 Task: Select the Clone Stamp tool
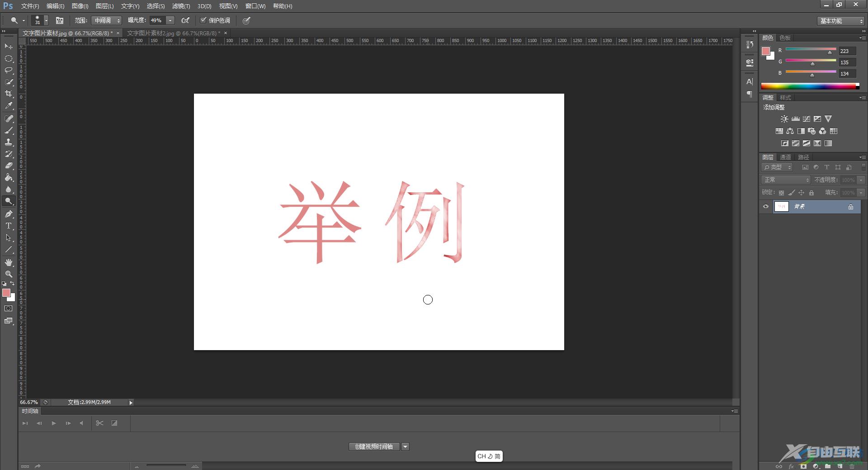coord(9,142)
